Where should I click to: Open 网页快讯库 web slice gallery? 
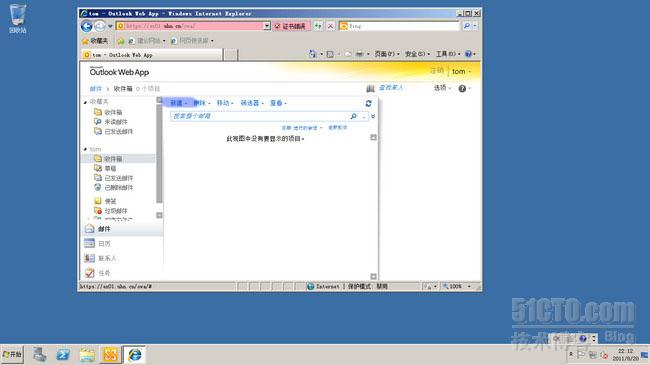point(192,41)
